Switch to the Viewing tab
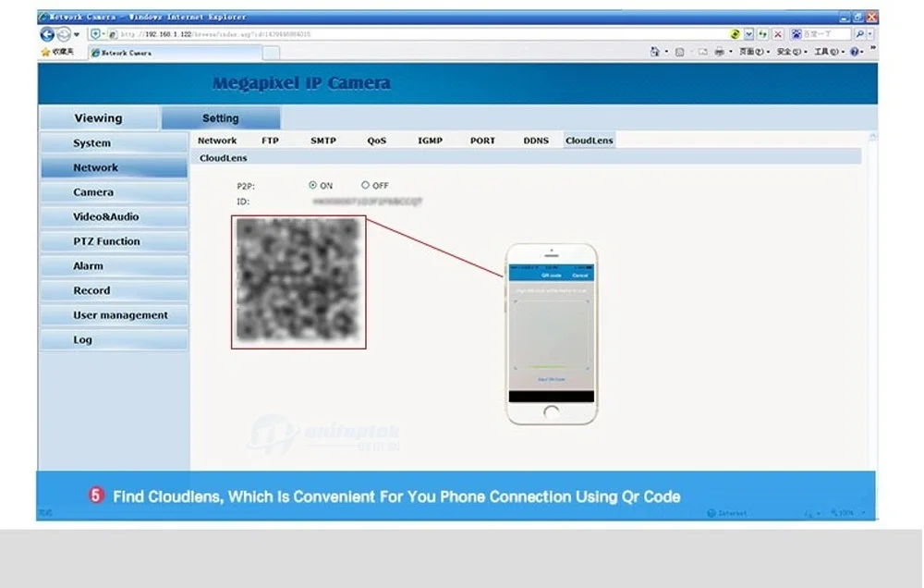The width and height of the screenshot is (924, 588). (99, 118)
